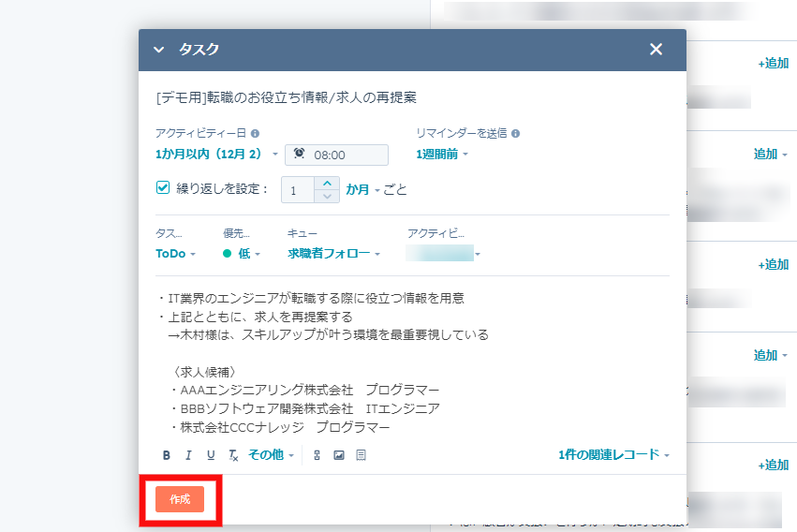
Task: Increase the repeat interval with the up arrow
Action: point(328,184)
